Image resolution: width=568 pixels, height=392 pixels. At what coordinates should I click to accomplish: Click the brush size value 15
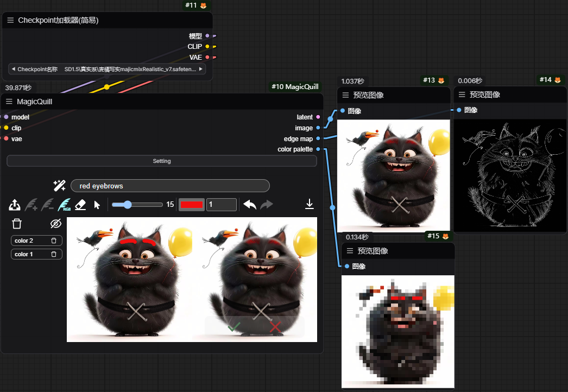(x=170, y=205)
